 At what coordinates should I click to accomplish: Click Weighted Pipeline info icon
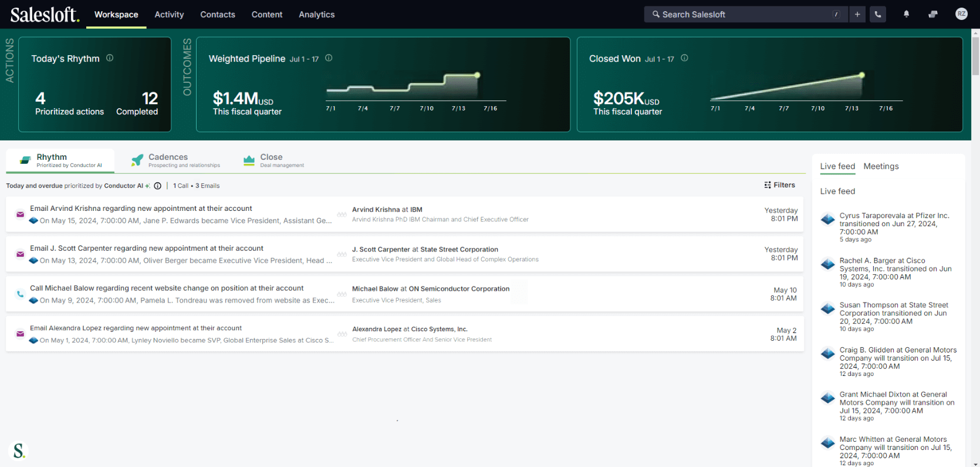tap(329, 58)
